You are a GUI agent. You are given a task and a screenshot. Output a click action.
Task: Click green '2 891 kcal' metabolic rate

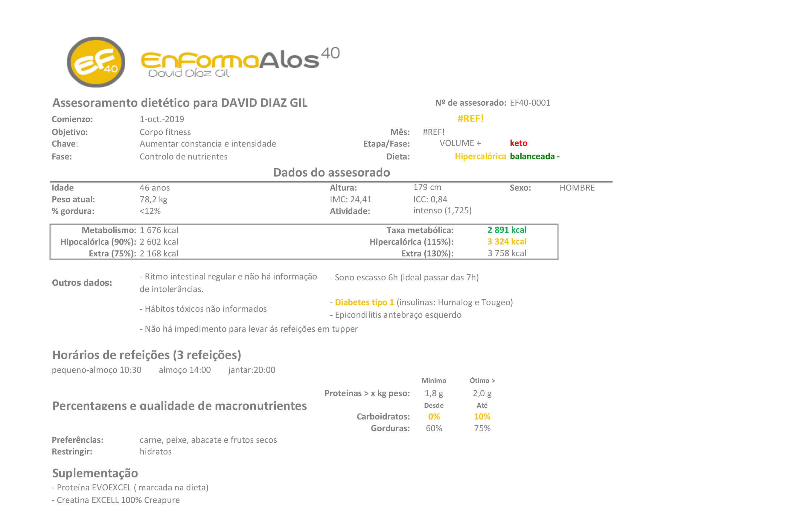[x=507, y=230]
